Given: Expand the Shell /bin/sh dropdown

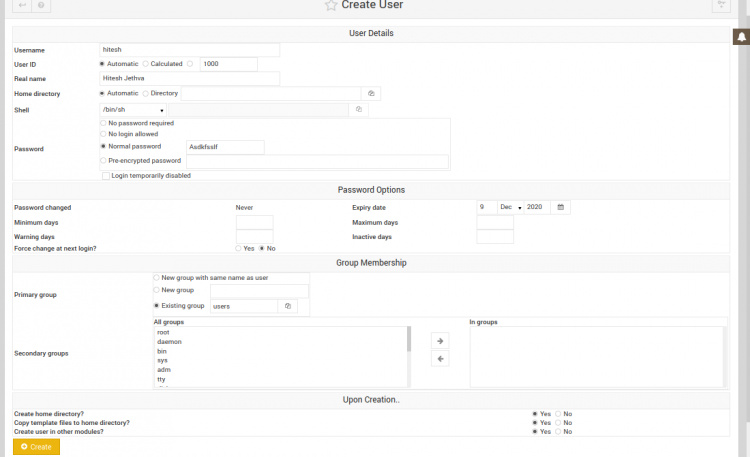Looking at the screenshot, I should point(132,109).
